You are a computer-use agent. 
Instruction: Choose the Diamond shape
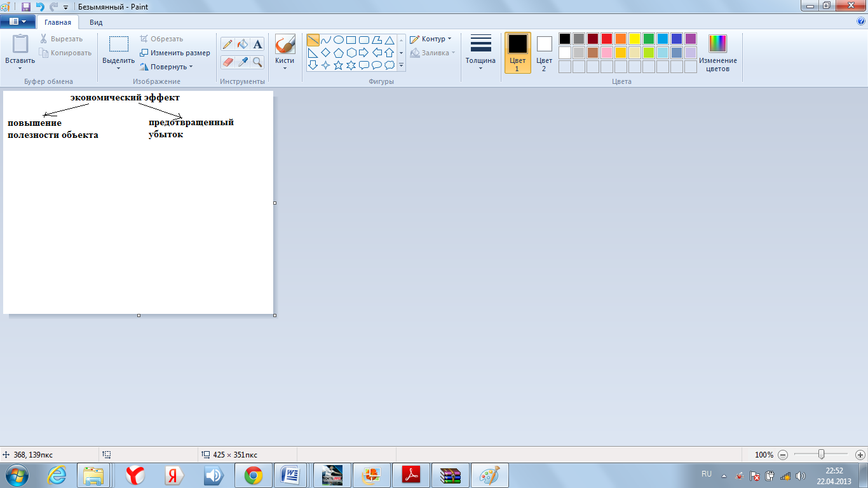(x=326, y=53)
